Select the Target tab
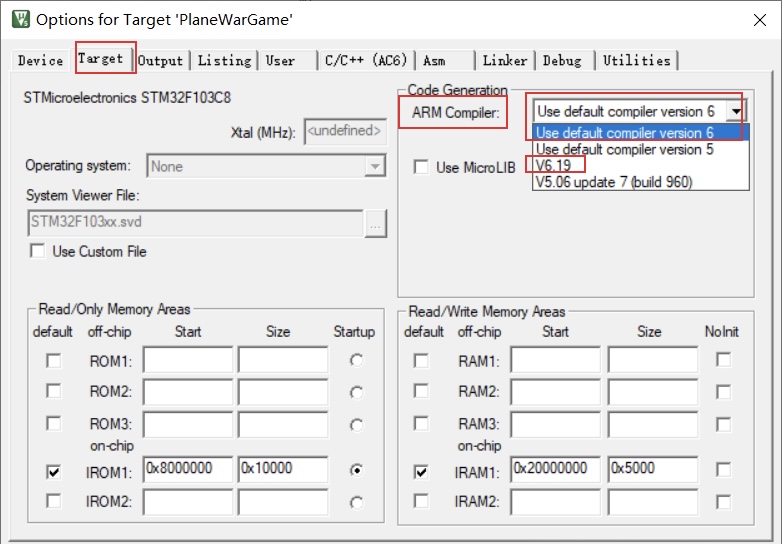 (101, 58)
